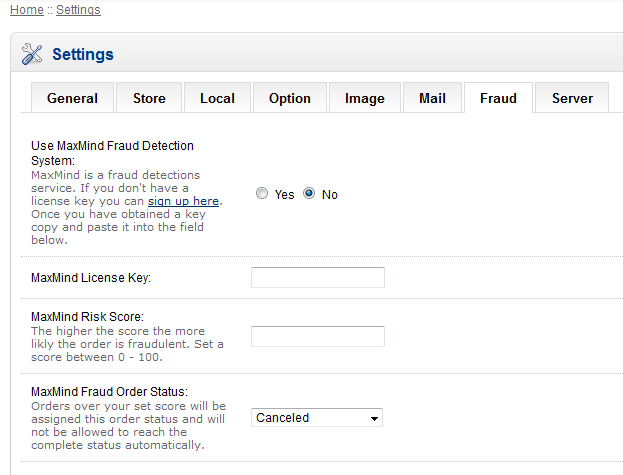Image resolution: width=623 pixels, height=475 pixels.
Task: Open the Mail settings tab
Action: 432,98
